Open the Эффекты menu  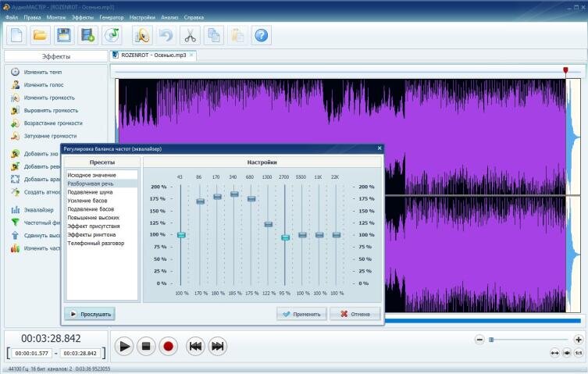[x=83, y=17]
